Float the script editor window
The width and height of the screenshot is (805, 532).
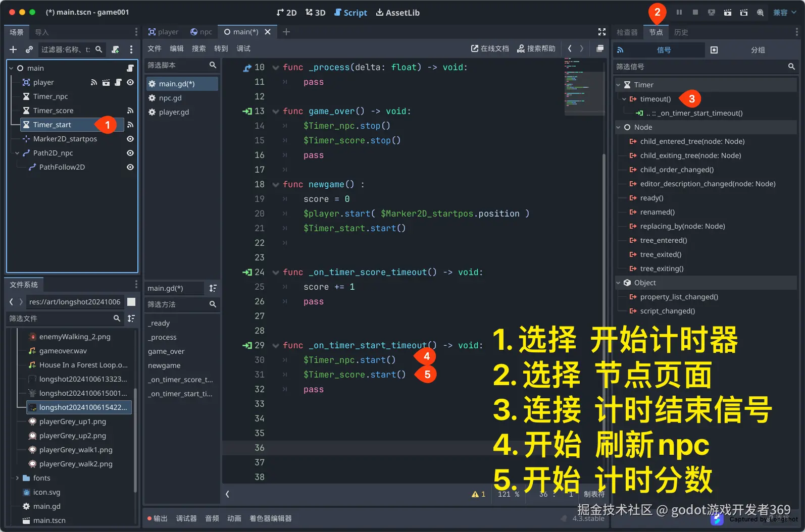click(x=600, y=48)
